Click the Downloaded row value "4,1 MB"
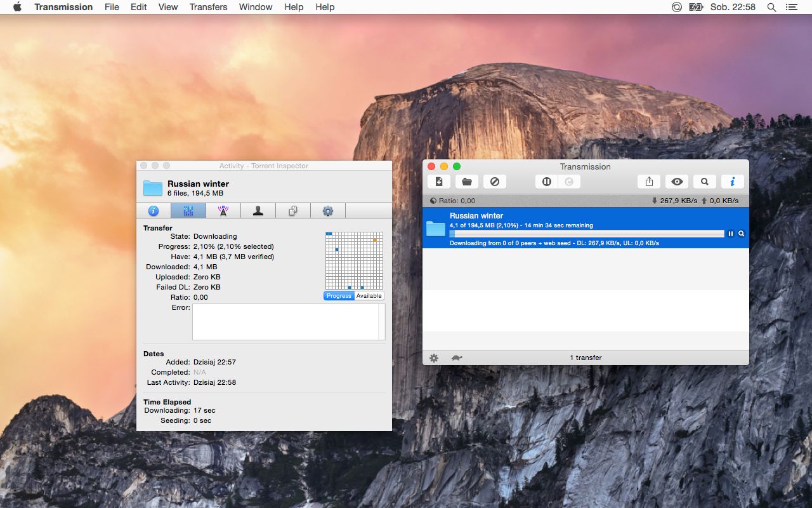Image resolution: width=812 pixels, height=508 pixels. coord(206,267)
